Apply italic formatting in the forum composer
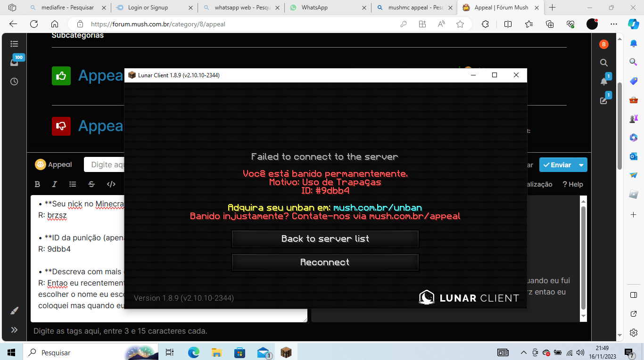The height and width of the screenshot is (360, 644). 55,184
